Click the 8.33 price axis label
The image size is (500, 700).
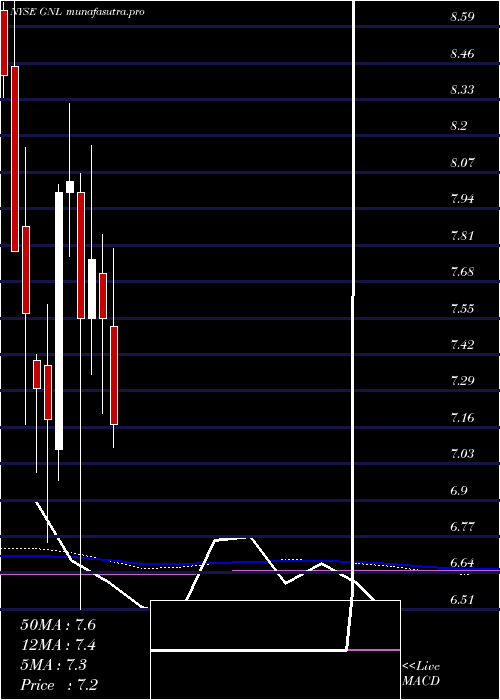462,90
